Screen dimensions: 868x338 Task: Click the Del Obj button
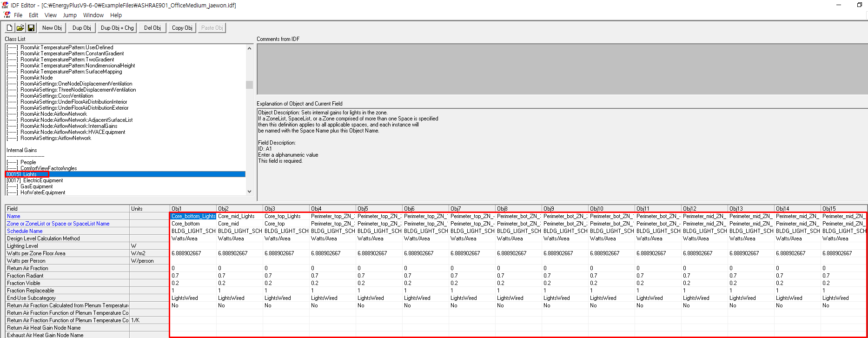pyautogui.click(x=152, y=28)
